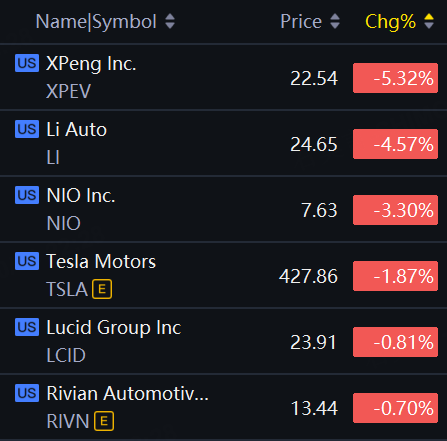The width and height of the screenshot is (447, 441).
Task: Sort list by Price header text
Action: (x=301, y=22)
